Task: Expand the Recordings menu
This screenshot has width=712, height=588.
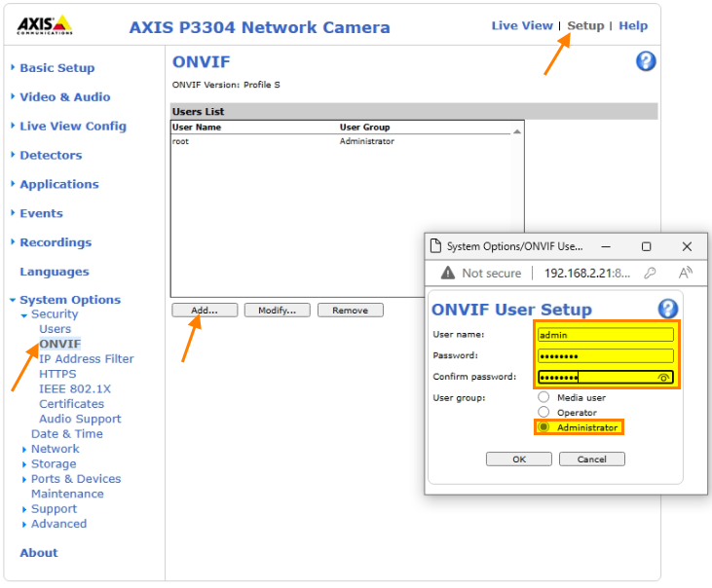Action: [13, 241]
